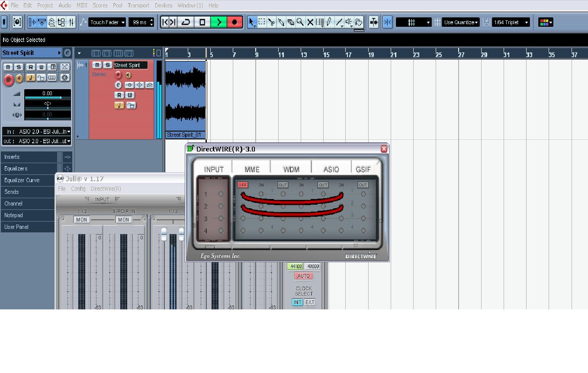This screenshot has width=588, height=373.
Task: Select the Color tool
Action: 359,22
